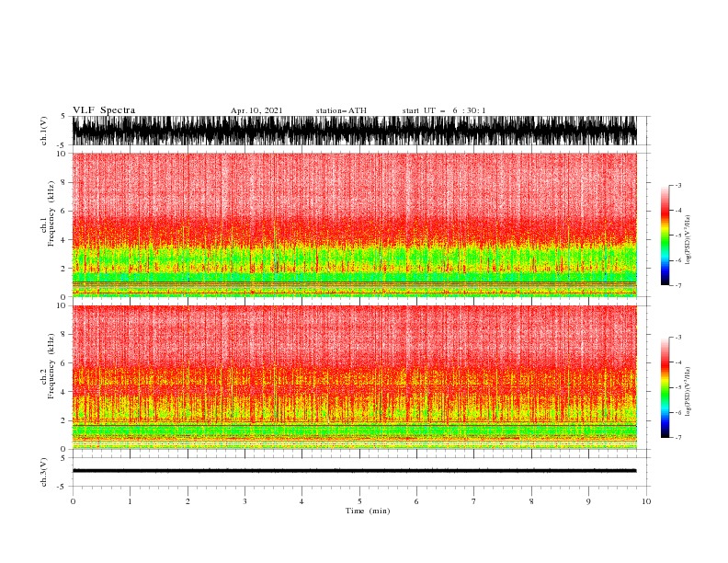Viewport: 728px width, 563px height.
Task: Click the 'VLF Spectra' title text
Action: [104, 110]
